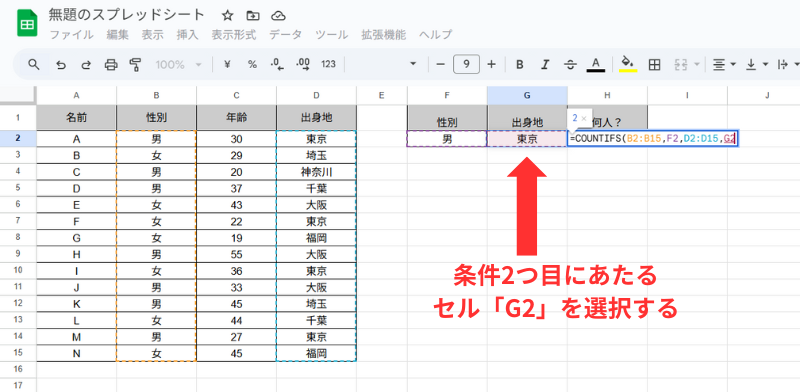The image size is (800, 392).
Task: Select the paint format roller icon
Action: tap(135, 64)
